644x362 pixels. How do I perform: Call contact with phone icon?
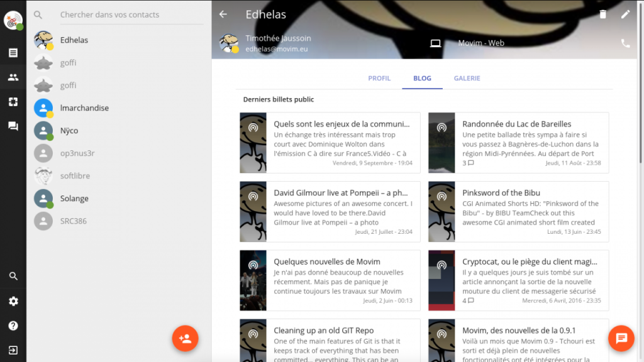[626, 43]
